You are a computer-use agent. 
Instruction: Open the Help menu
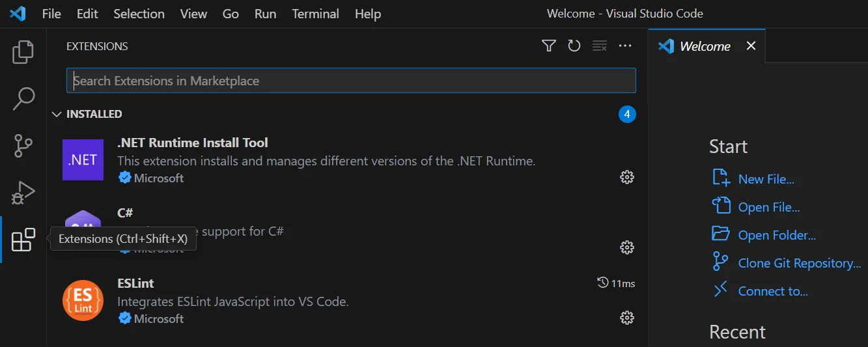(x=368, y=14)
